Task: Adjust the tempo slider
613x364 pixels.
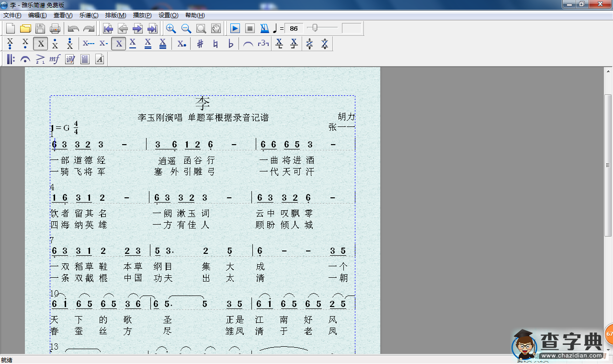Action: [315, 28]
